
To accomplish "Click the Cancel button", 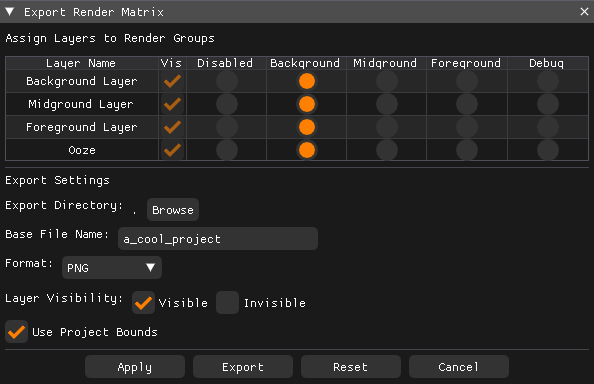I will pyautogui.click(x=459, y=367).
